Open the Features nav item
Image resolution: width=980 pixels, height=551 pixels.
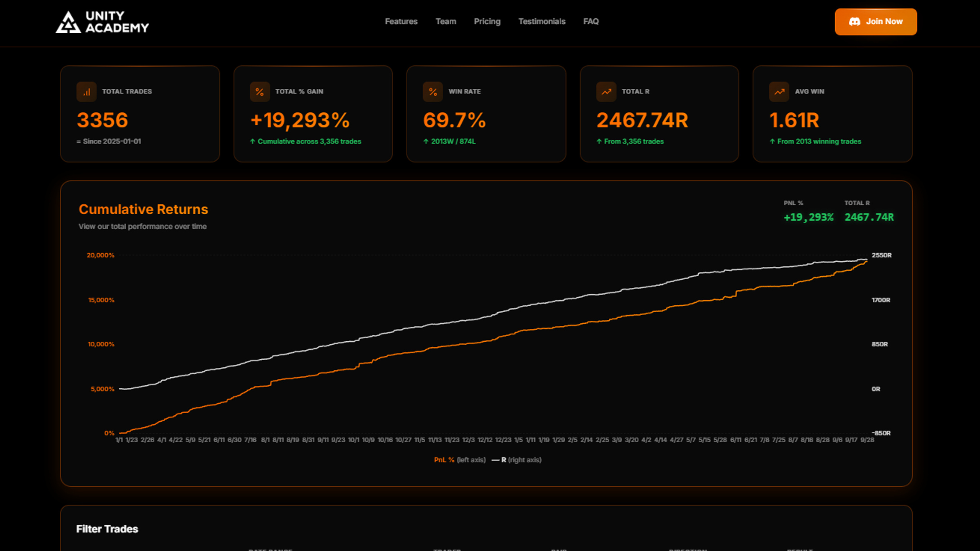[401, 21]
